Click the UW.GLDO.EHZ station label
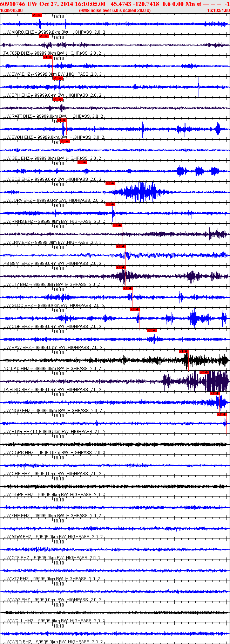This screenshot has height=644, width=230. pos(53,306)
